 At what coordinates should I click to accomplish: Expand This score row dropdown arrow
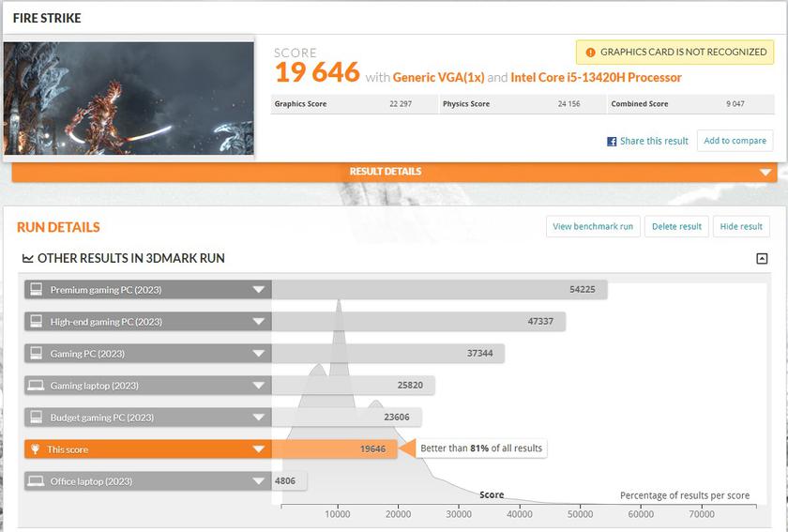point(258,449)
